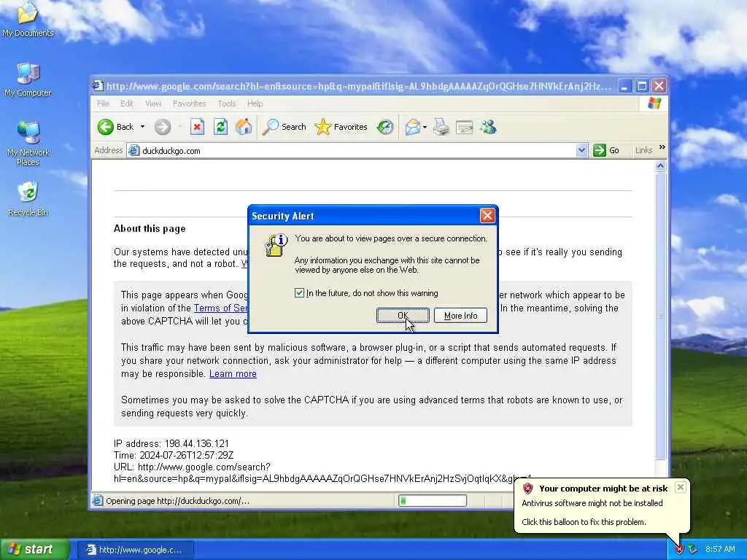
Task: Click the IP address 198.44.136.121 text
Action: 171,443
